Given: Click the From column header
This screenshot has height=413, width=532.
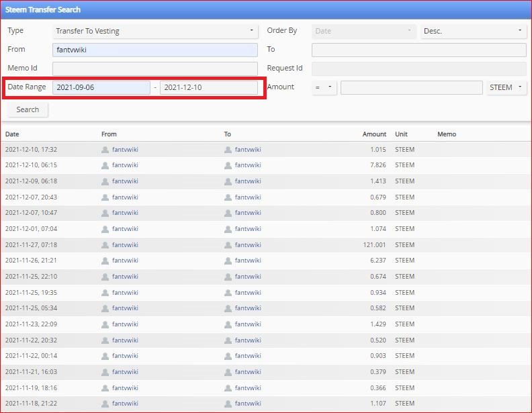Looking at the screenshot, I should pos(109,134).
